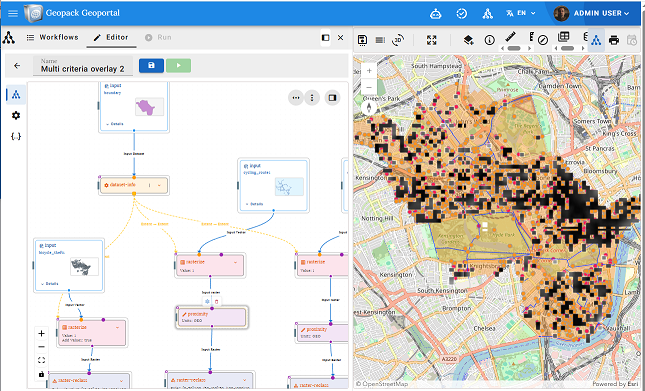Zoom out the workflow canvas
This screenshot has width=645, height=391.
coord(41,347)
